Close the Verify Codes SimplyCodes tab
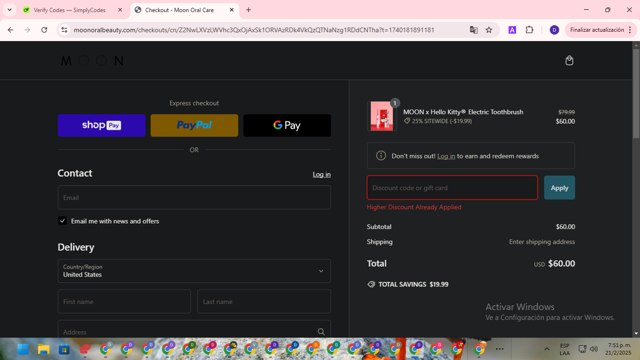Viewport: 640px width, 360px height. [x=120, y=10]
